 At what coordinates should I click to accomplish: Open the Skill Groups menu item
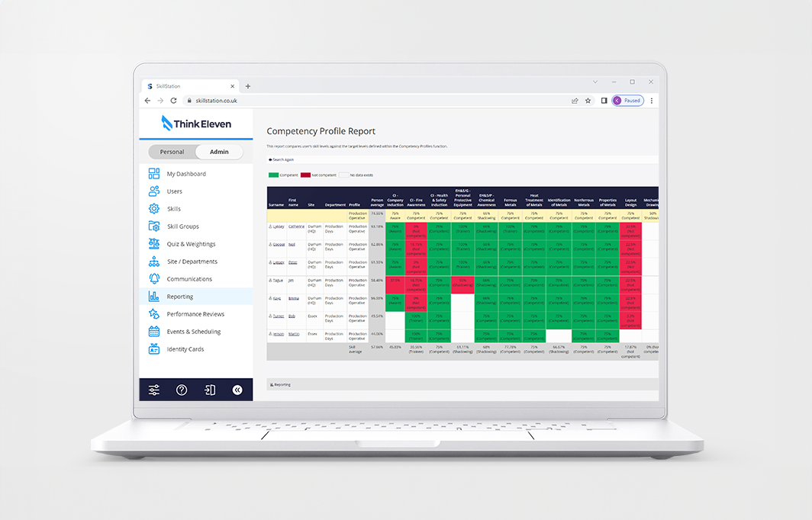click(183, 226)
